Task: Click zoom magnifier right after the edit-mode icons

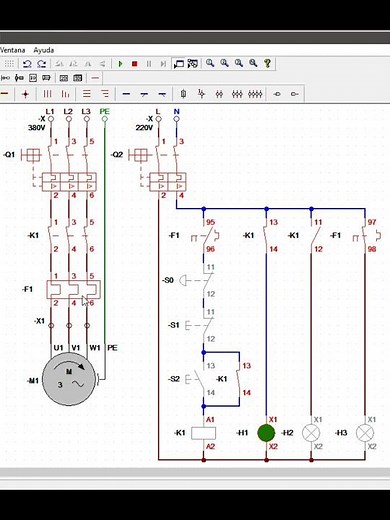Action: tap(210, 63)
